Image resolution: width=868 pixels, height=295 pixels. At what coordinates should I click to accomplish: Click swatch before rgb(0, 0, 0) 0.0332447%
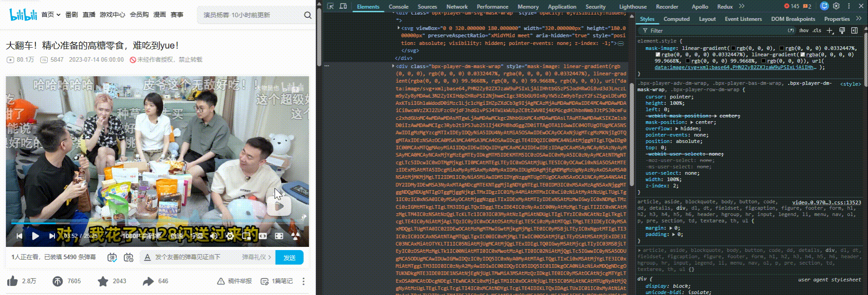coord(782,48)
